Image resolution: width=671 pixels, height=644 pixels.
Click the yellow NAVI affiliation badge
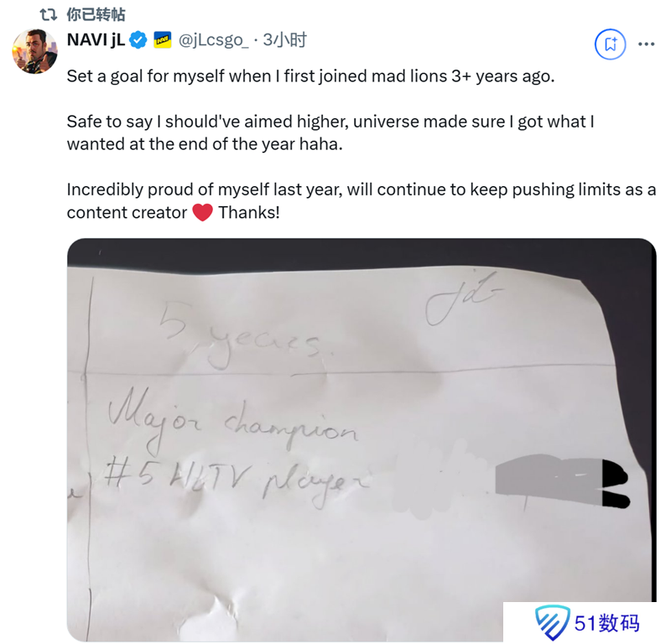[x=163, y=40]
